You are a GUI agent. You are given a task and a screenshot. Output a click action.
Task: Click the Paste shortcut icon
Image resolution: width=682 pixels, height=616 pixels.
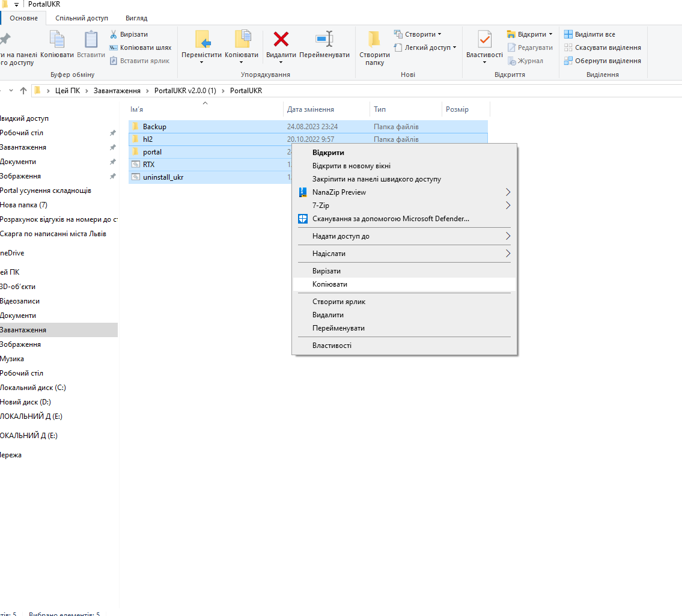click(x=114, y=61)
